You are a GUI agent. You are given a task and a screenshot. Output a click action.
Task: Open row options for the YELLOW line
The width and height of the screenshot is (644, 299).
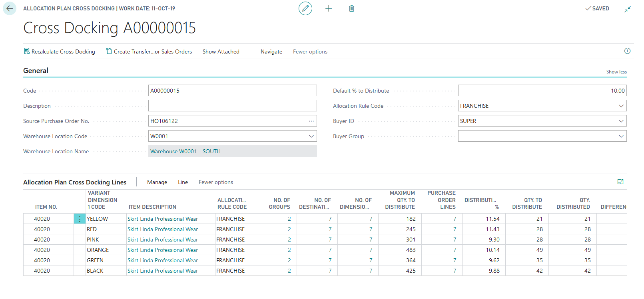tap(80, 219)
